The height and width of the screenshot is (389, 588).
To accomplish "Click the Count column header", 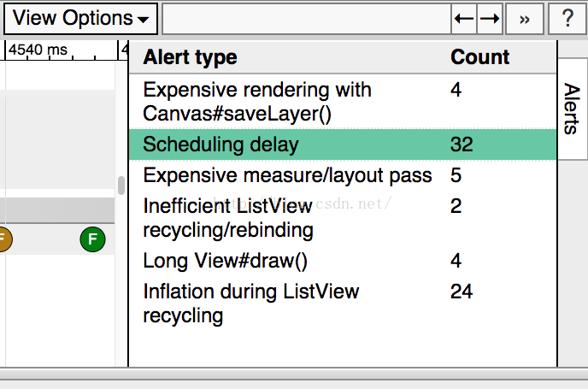I will (x=480, y=57).
